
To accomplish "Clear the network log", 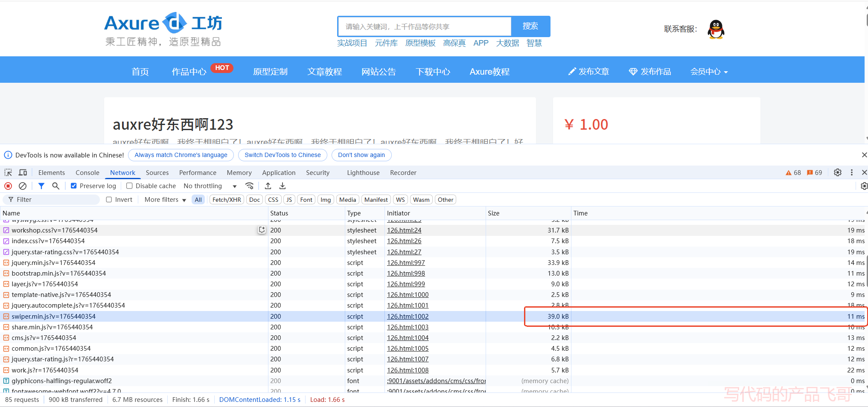I will 23,186.
